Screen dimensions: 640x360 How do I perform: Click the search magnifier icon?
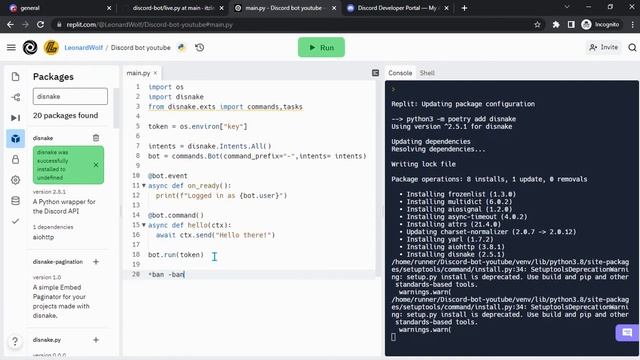632,48
